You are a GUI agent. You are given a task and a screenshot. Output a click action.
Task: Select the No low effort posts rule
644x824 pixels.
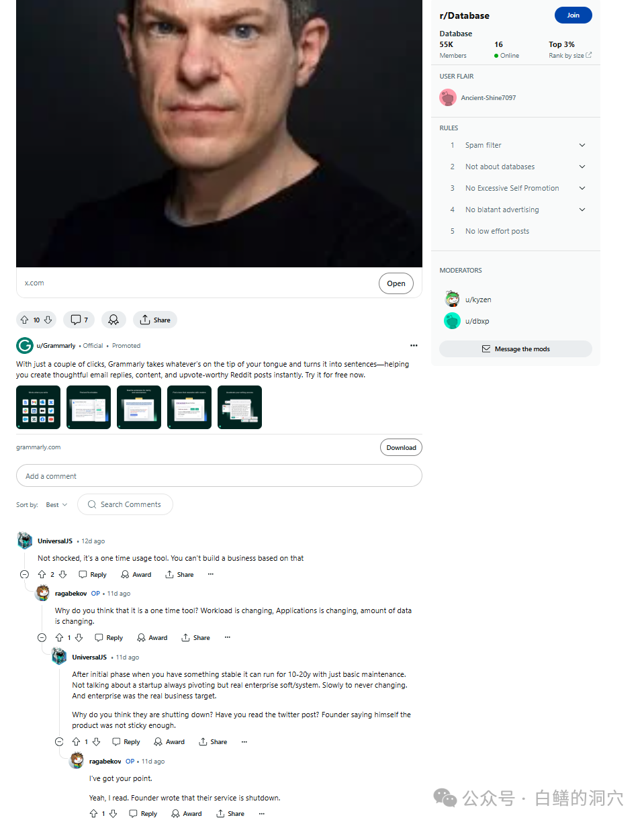(497, 231)
